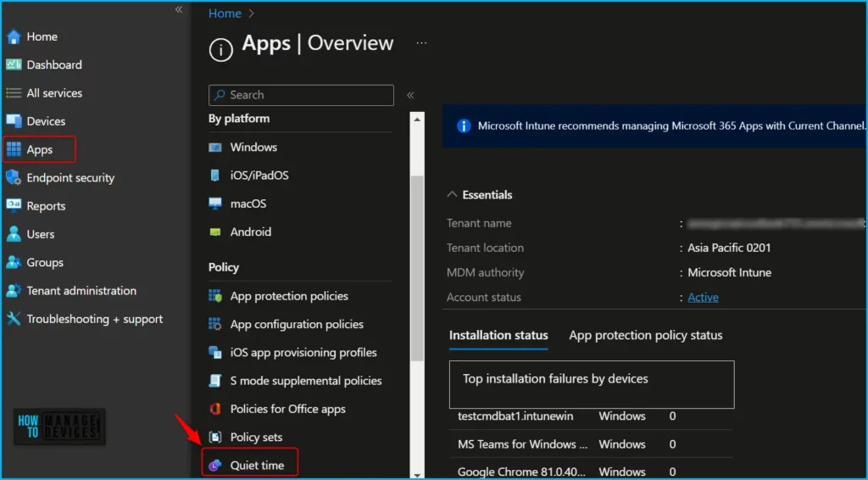Click the Microsoft Intune MDM authority value
Image resolution: width=868 pixels, height=480 pixels.
click(x=730, y=272)
